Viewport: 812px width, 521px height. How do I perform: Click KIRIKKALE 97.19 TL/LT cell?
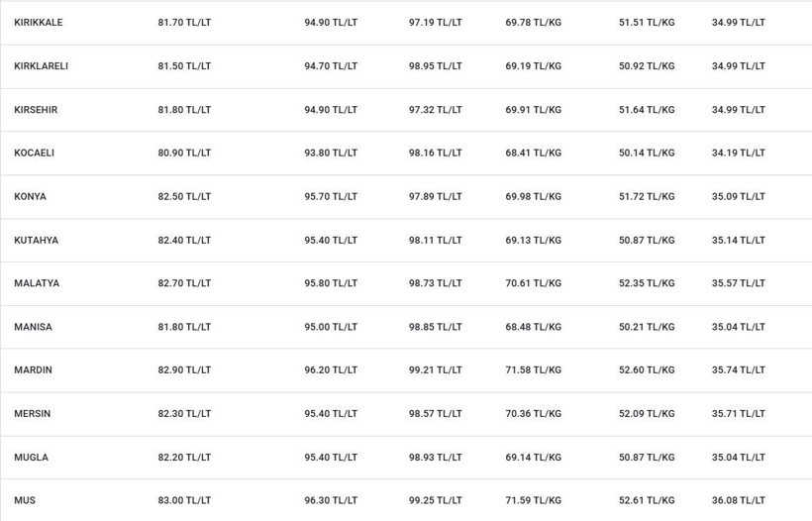[x=435, y=22]
